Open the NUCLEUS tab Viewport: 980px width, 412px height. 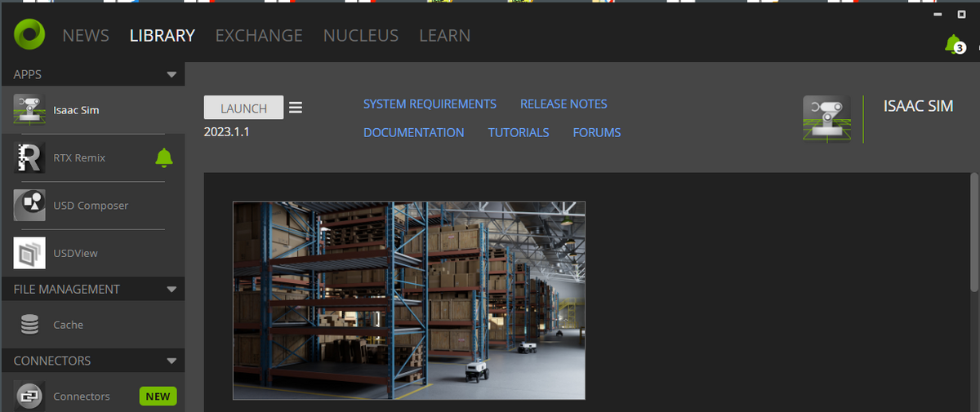(361, 36)
